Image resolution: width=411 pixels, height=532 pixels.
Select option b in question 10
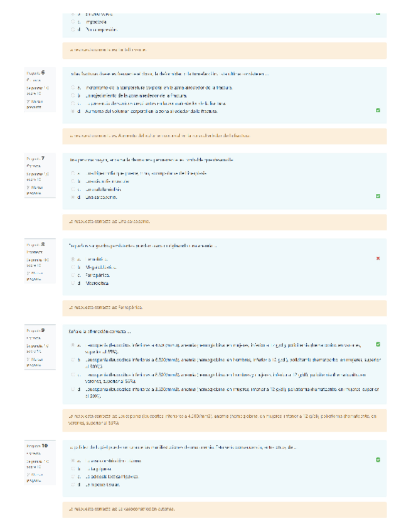73,469
